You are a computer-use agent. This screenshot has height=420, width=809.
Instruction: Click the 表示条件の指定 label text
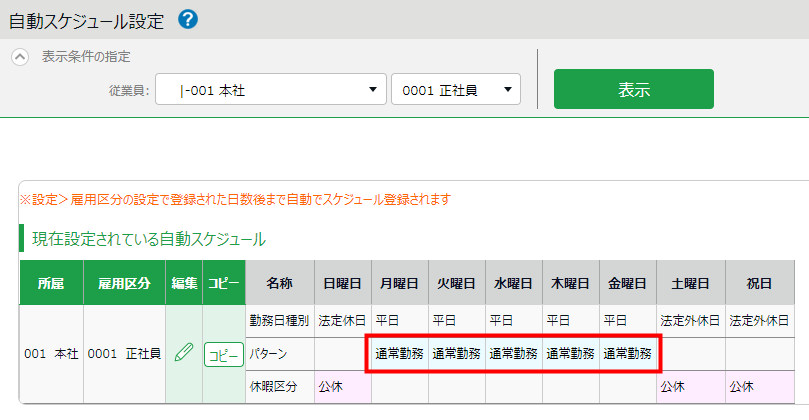point(86,57)
